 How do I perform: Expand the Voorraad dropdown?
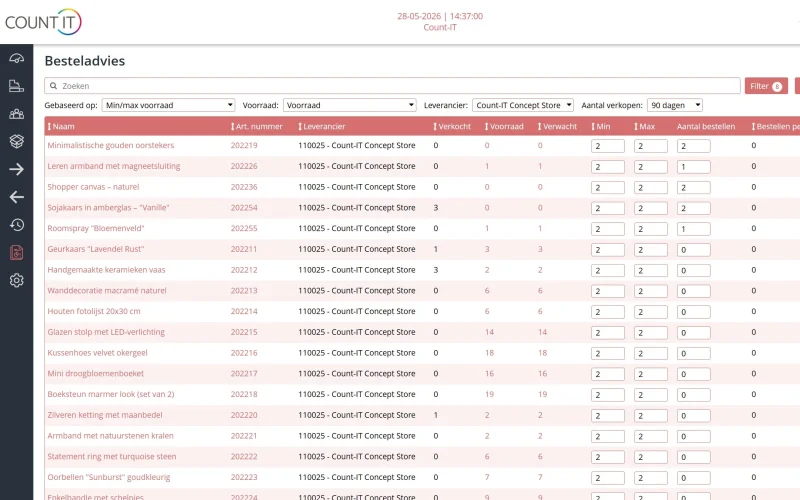point(349,105)
